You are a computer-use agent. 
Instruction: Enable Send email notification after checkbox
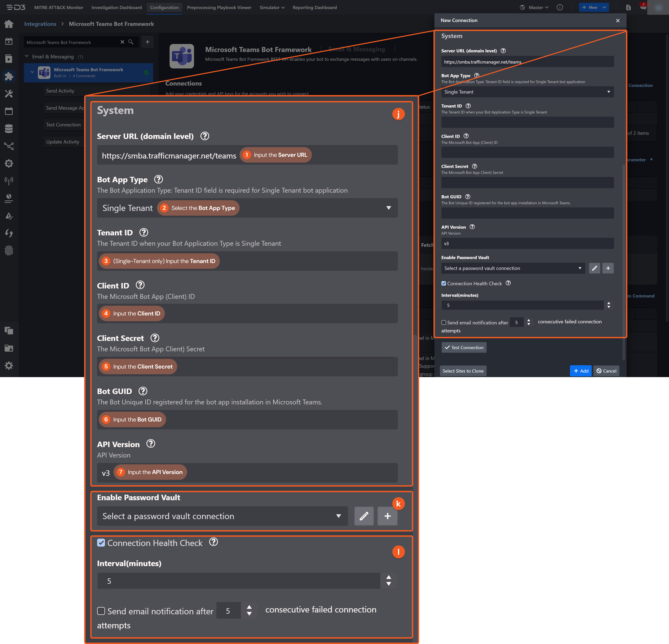click(x=444, y=322)
